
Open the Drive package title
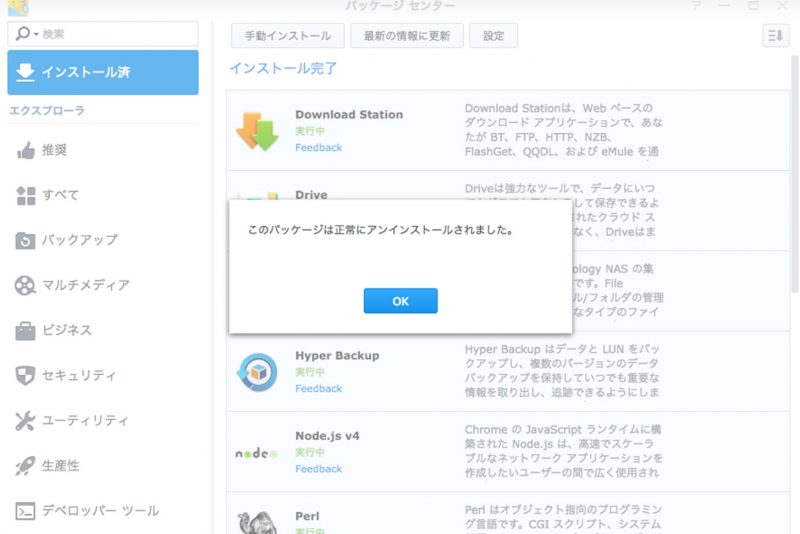311,195
